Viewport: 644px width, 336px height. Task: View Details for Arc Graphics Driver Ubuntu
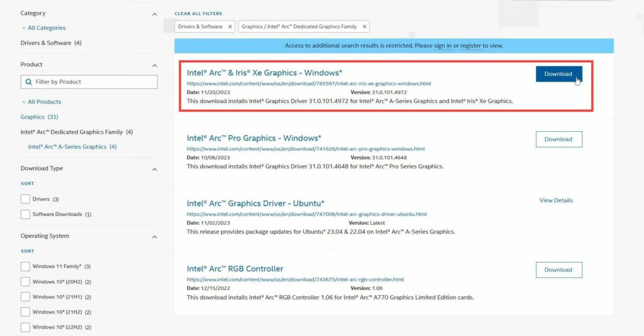click(x=556, y=200)
